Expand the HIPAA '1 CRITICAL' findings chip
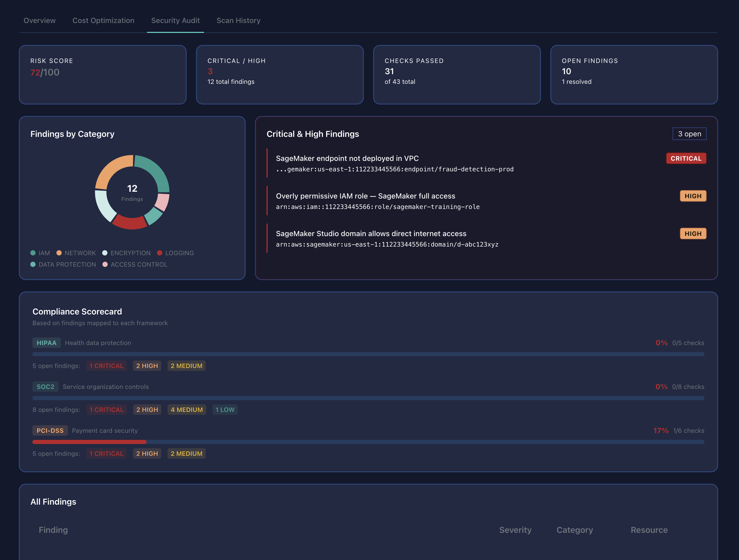 pos(107,366)
